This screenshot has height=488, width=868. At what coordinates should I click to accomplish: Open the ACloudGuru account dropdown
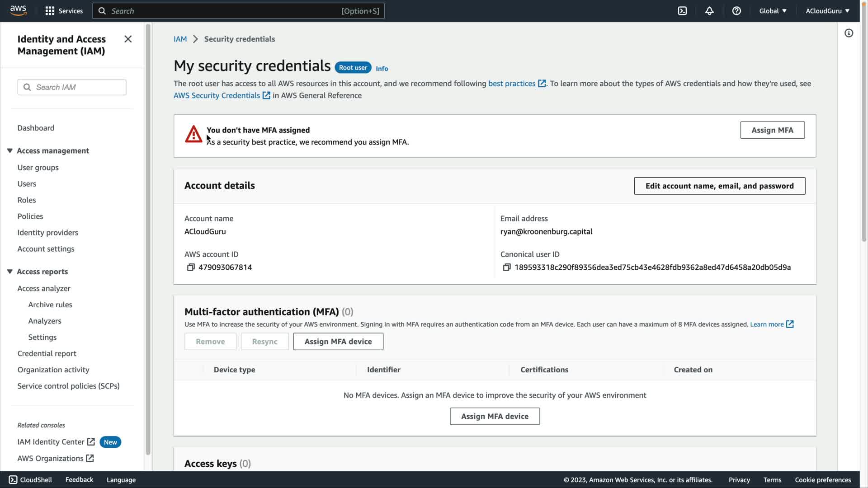pyautogui.click(x=827, y=11)
